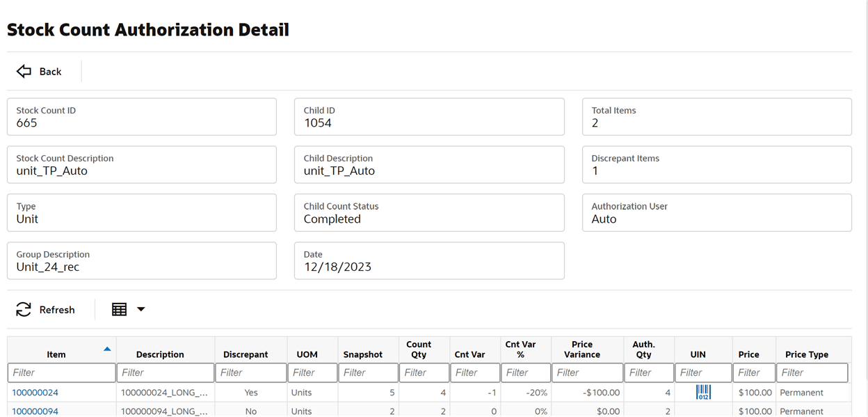Click the Discrepant column filter field

(250, 372)
